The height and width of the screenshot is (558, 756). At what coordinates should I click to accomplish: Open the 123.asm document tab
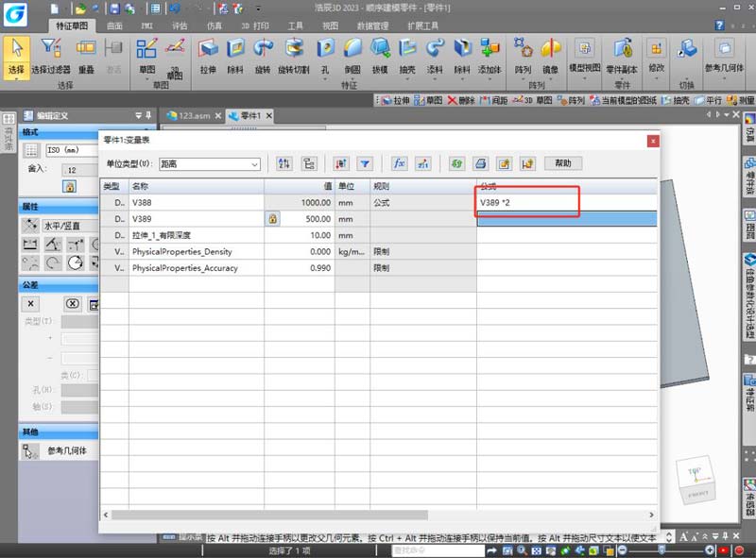(190, 115)
